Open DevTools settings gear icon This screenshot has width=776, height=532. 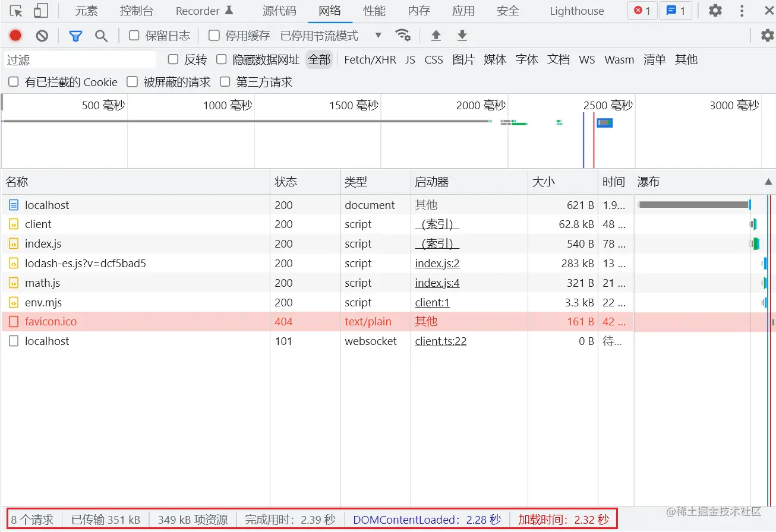point(716,11)
